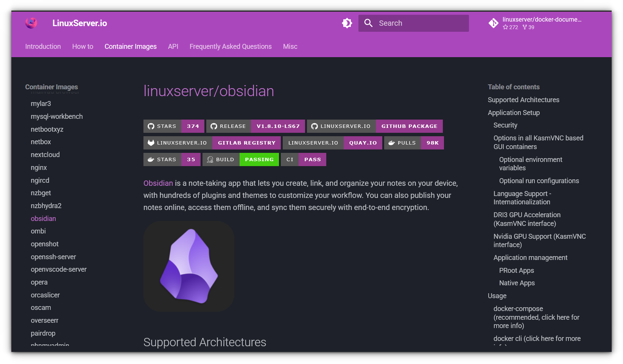Jump to Native Apps in contents
Image resolution: width=623 pixels, height=364 pixels.
[x=517, y=283]
